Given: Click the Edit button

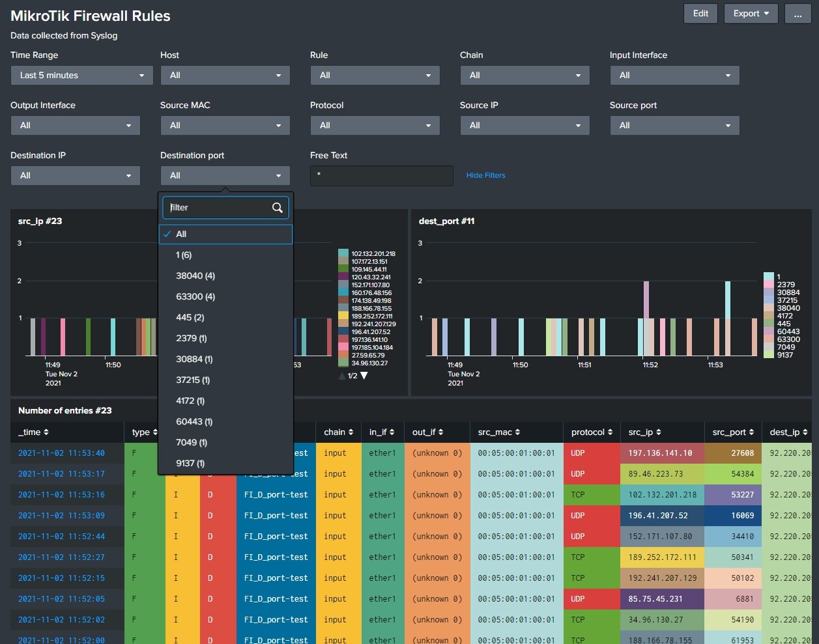Looking at the screenshot, I should point(700,14).
